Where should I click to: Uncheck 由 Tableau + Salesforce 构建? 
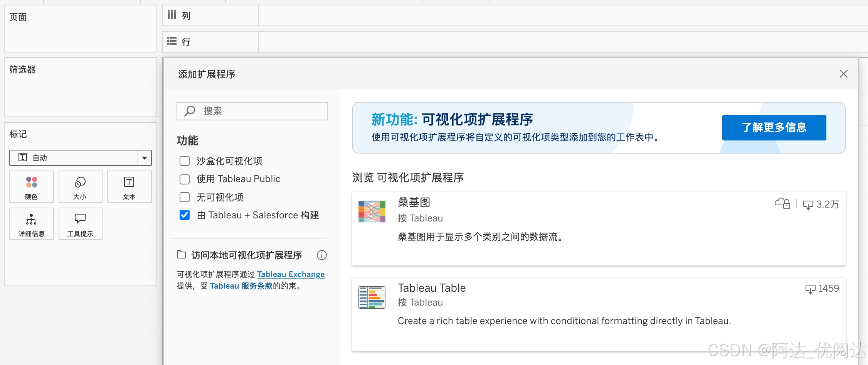click(x=185, y=215)
